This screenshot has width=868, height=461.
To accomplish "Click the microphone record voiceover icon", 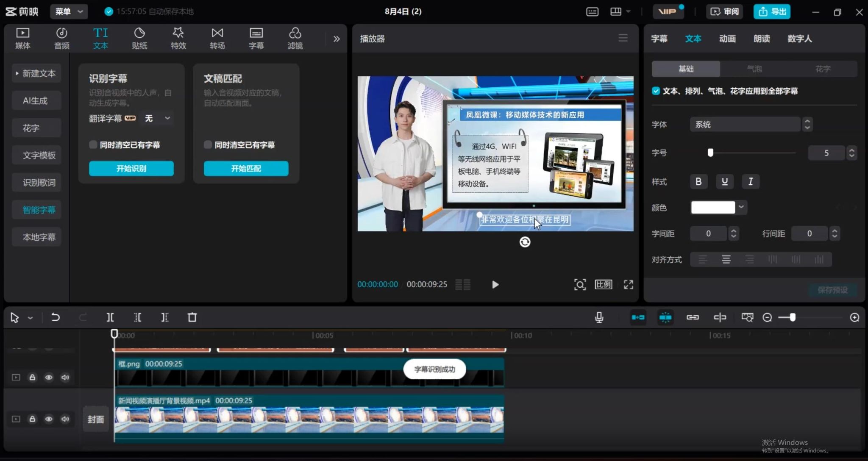I will pyautogui.click(x=599, y=317).
